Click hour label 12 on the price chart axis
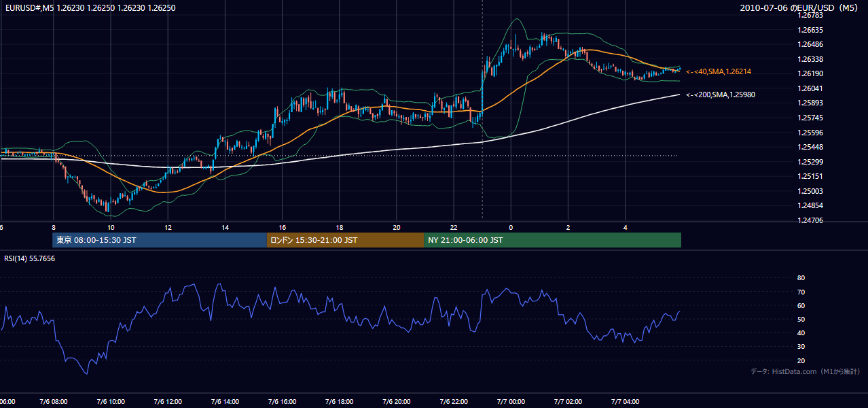 [167, 227]
